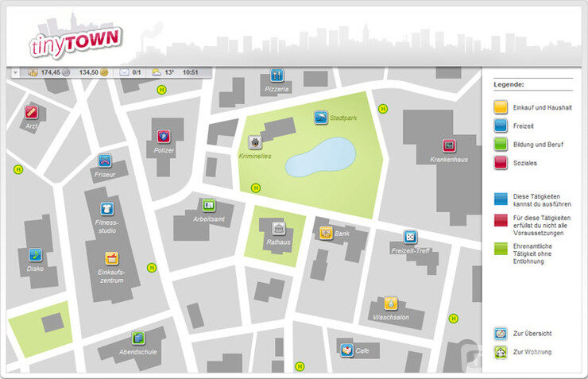
Task: Select the Bank icon
Action: (x=326, y=233)
